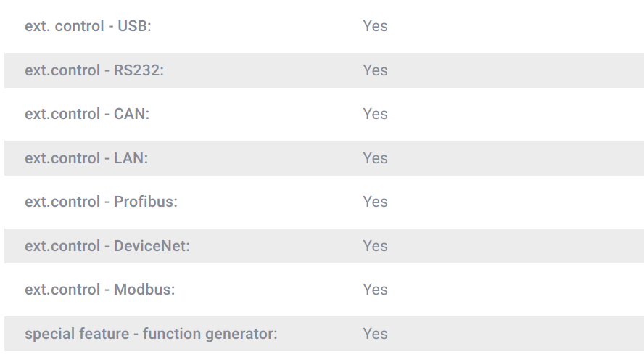The height and width of the screenshot is (357, 644).
Task: Select the 'ext.control - Profibus:' label
Action: pos(101,202)
